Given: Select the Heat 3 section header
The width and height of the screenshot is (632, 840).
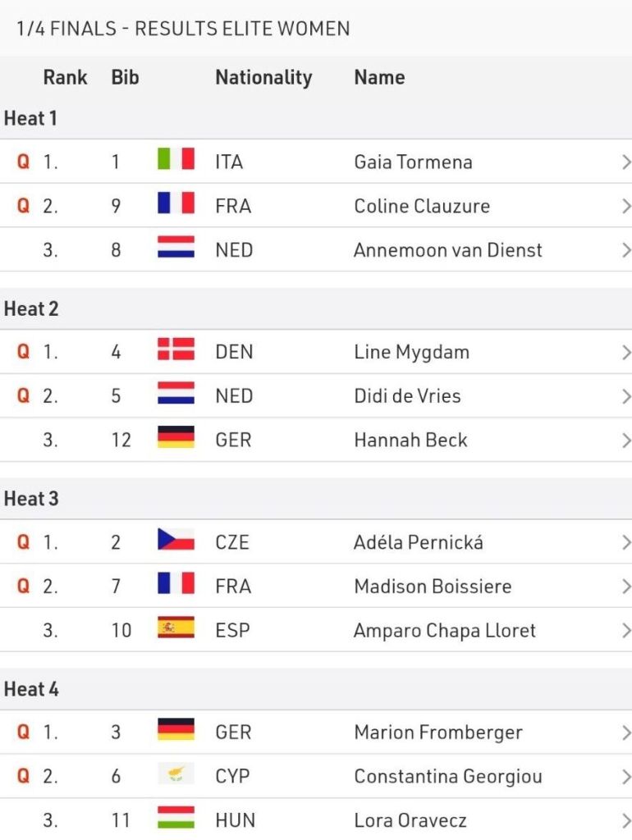Looking at the screenshot, I should pyautogui.click(x=31, y=499).
